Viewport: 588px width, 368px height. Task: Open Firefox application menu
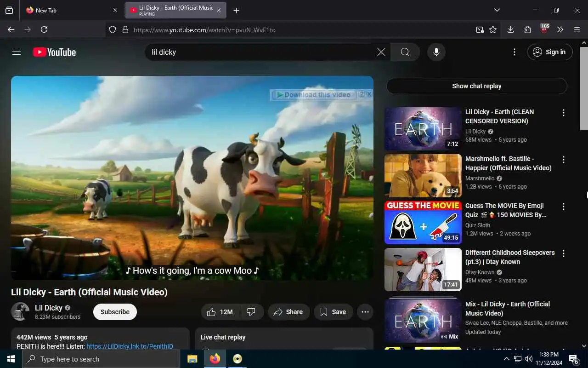coord(577,29)
